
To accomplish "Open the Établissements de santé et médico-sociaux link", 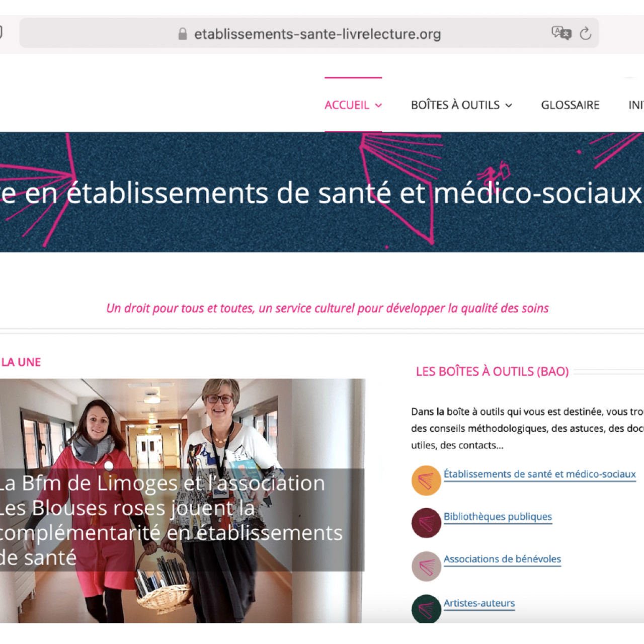I will (x=539, y=474).
